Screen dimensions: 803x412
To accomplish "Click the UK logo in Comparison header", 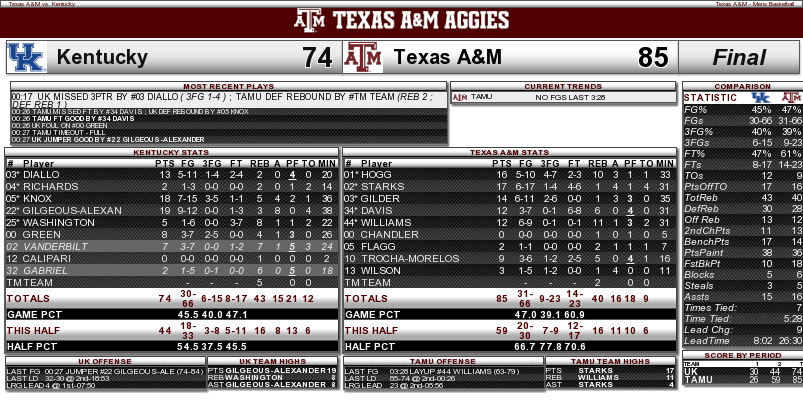I will pos(760,97).
